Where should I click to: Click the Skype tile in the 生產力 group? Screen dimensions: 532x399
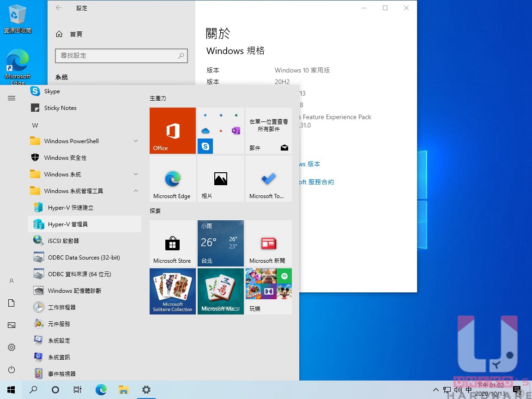pos(205,146)
